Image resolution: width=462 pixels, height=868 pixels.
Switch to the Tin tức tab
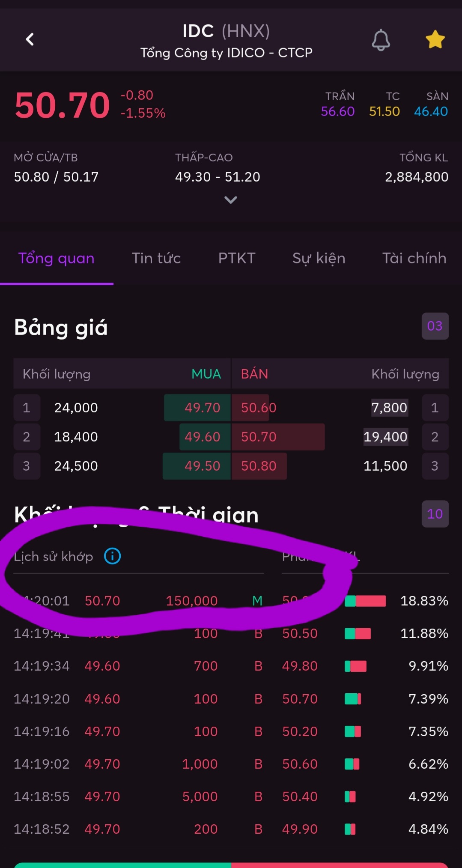point(156,258)
